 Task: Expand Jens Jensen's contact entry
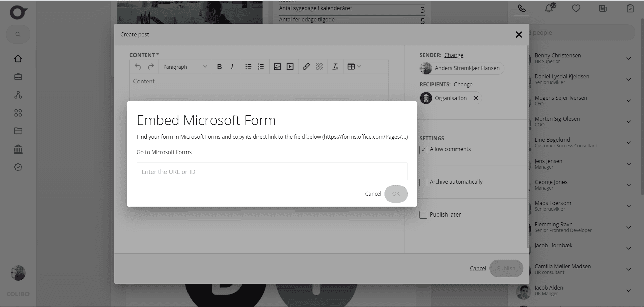629,164
